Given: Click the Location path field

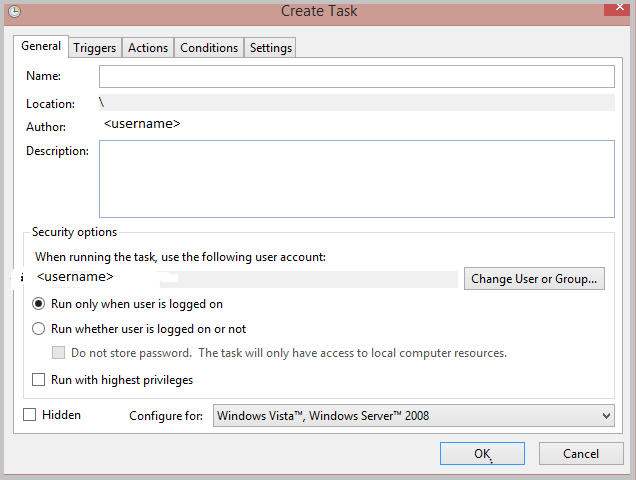Looking at the screenshot, I should [357, 103].
